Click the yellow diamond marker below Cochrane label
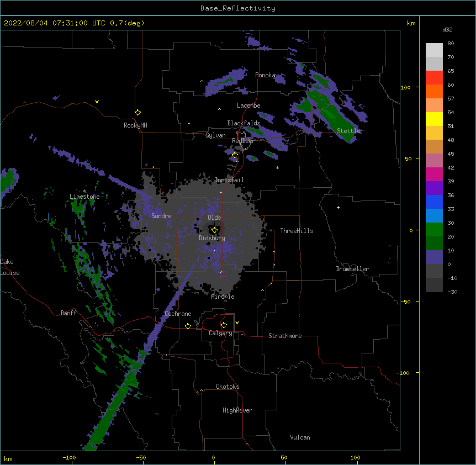476x465 pixels. [x=188, y=326]
